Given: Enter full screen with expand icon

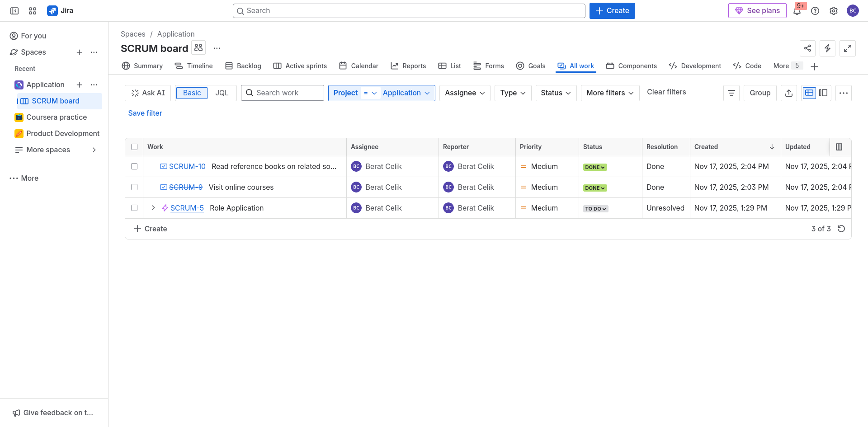Looking at the screenshot, I should tap(847, 48).
